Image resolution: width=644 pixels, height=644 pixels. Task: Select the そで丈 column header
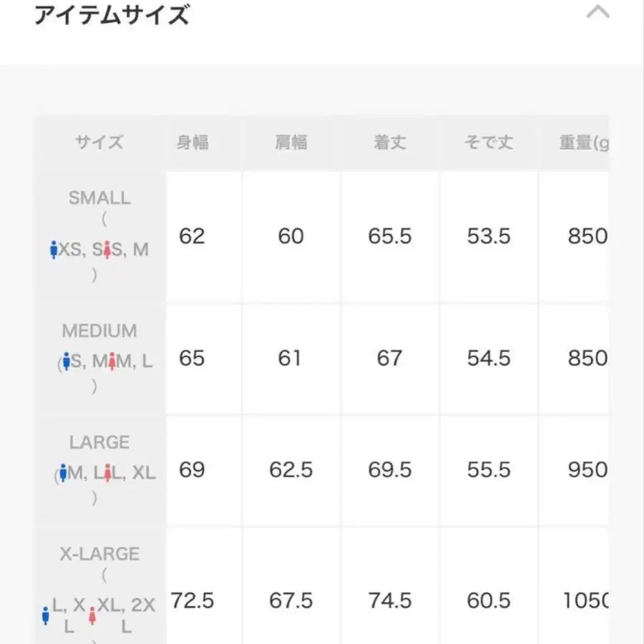pos(488,142)
